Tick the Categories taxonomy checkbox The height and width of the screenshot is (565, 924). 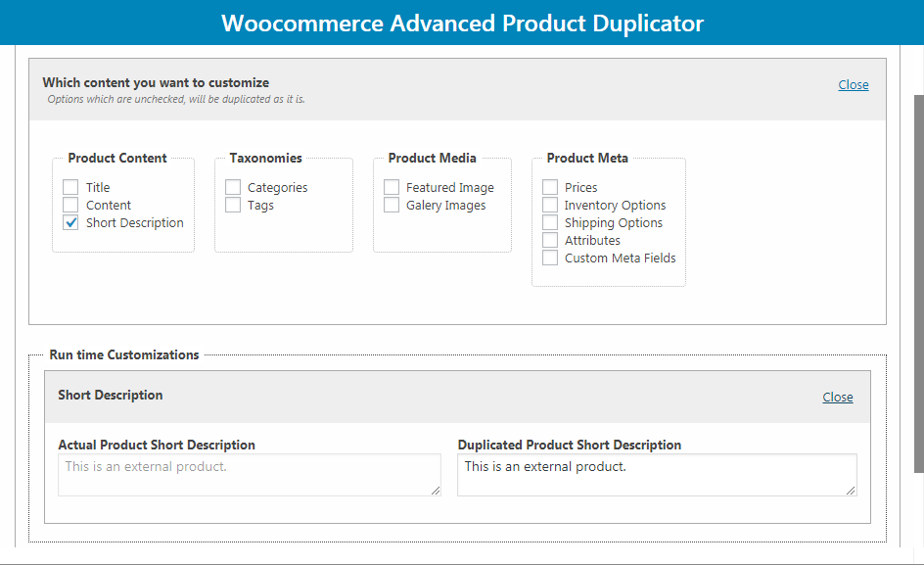[x=233, y=188]
